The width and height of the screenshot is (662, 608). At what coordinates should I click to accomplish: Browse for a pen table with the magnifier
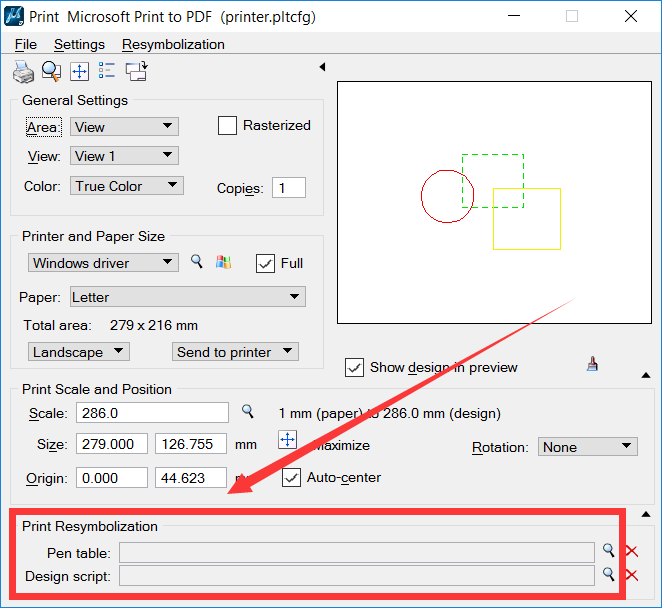coord(608,550)
